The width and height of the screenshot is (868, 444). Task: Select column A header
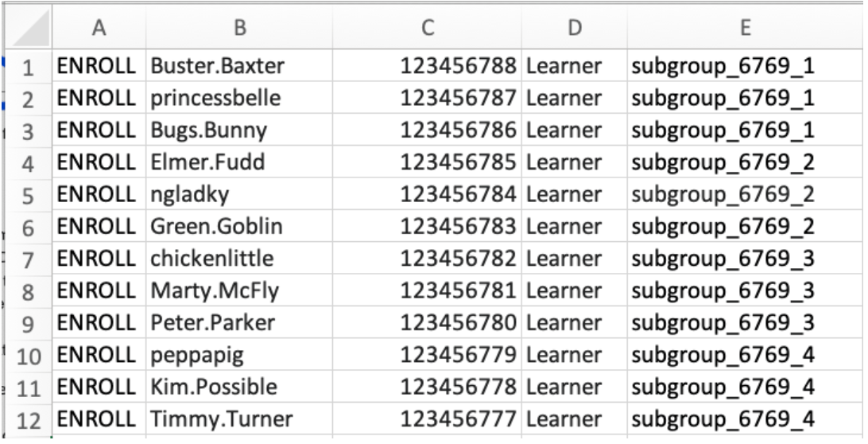point(99,28)
